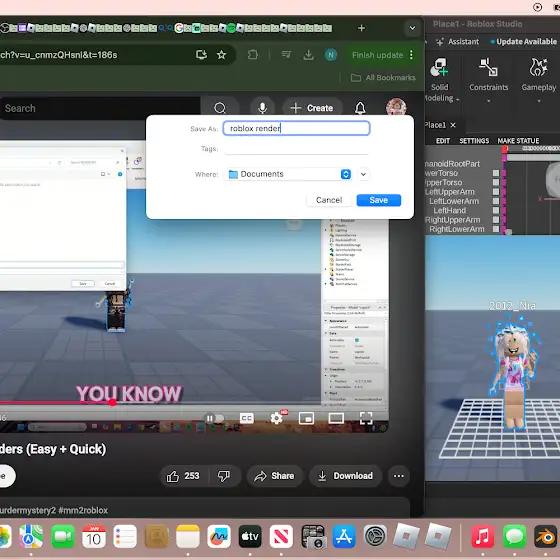Open Apple TV in the dock
Screen dimensions: 560x560
point(250,536)
